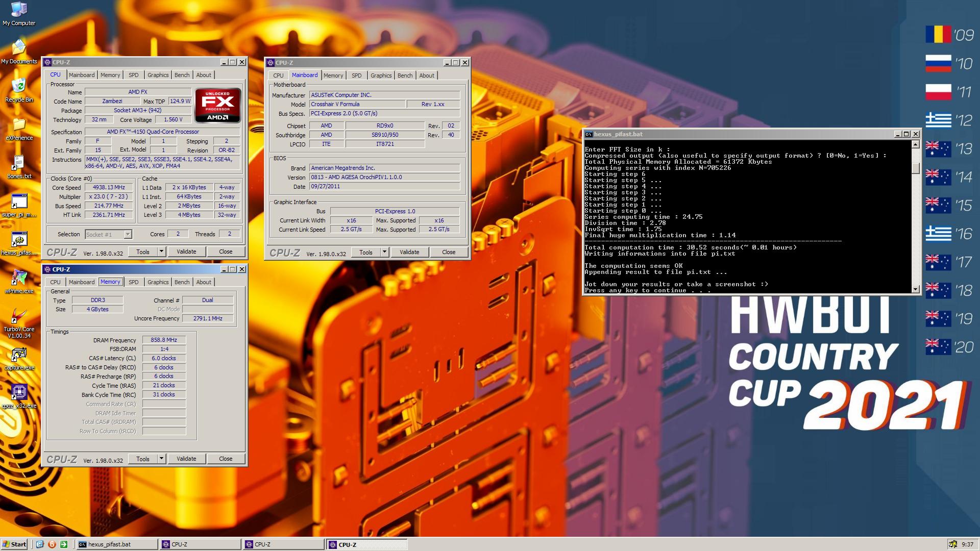Click the Multiplier x 23.0 value
This screenshot has width=980, height=551.
pos(110,196)
